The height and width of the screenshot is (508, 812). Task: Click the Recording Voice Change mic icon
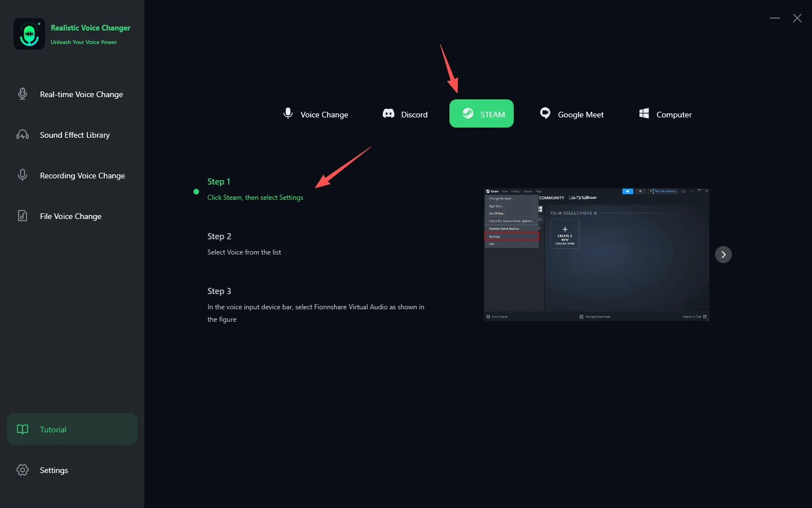pyautogui.click(x=23, y=176)
